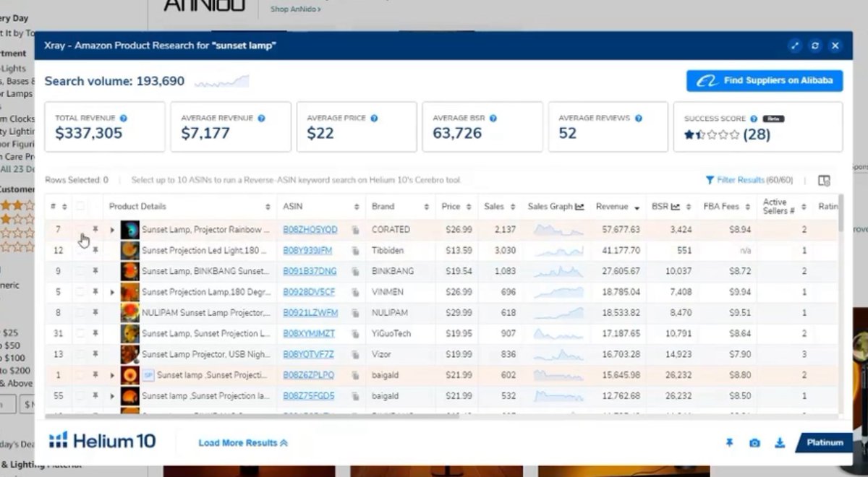This screenshot has height=477, width=868.
Task: Expand the baigald row number 55 variations
Action: (112, 397)
